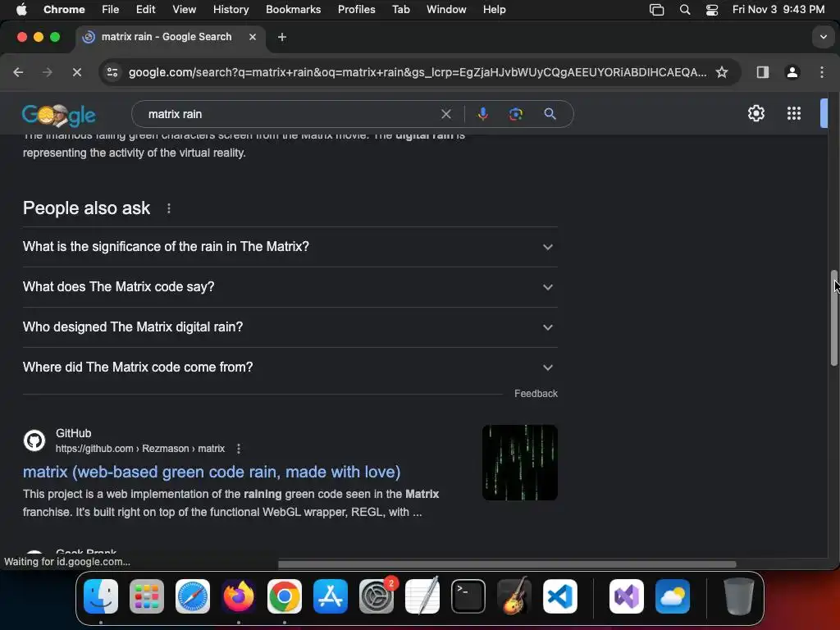840x630 pixels.
Task: Launch Terminal from the Dock
Action: coord(468,596)
